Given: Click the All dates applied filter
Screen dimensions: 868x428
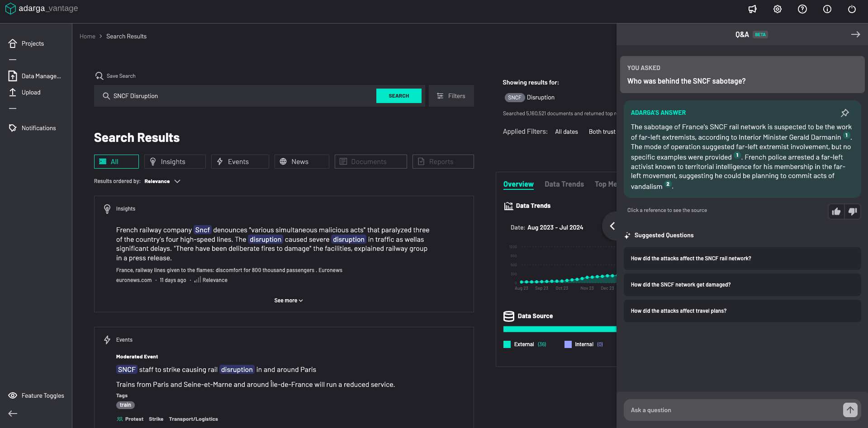Looking at the screenshot, I should [x=566, y=132].
